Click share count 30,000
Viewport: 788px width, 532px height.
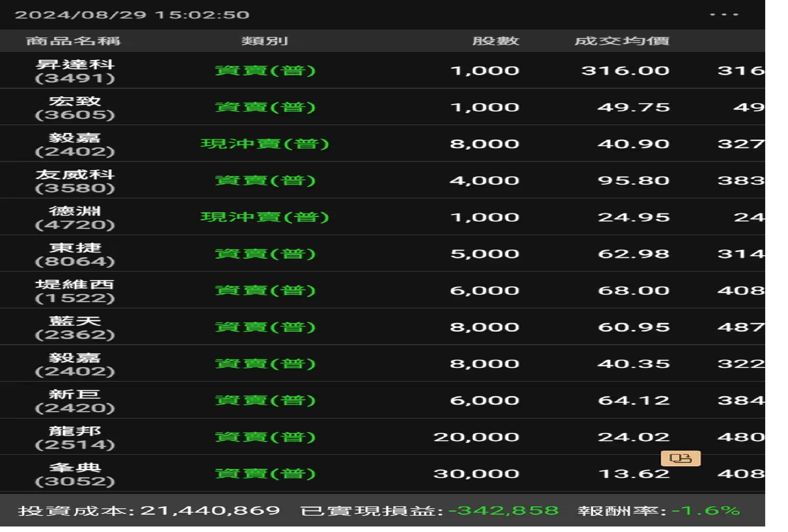[476, 474]
